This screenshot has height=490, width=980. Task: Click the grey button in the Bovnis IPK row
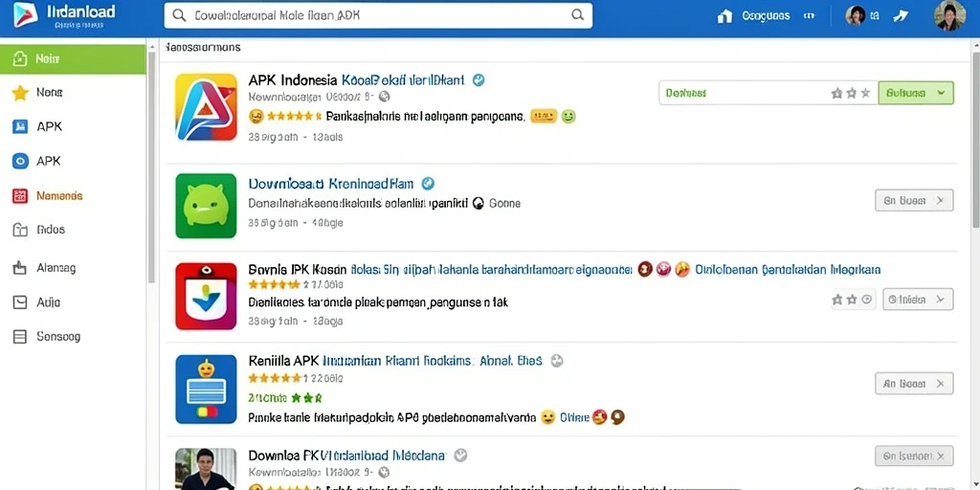(918, 300)
